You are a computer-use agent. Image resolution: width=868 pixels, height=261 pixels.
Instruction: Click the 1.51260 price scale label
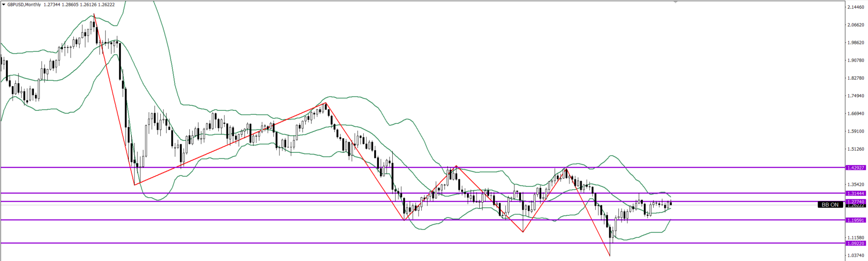pyautogui.click(x=855, y=149)
